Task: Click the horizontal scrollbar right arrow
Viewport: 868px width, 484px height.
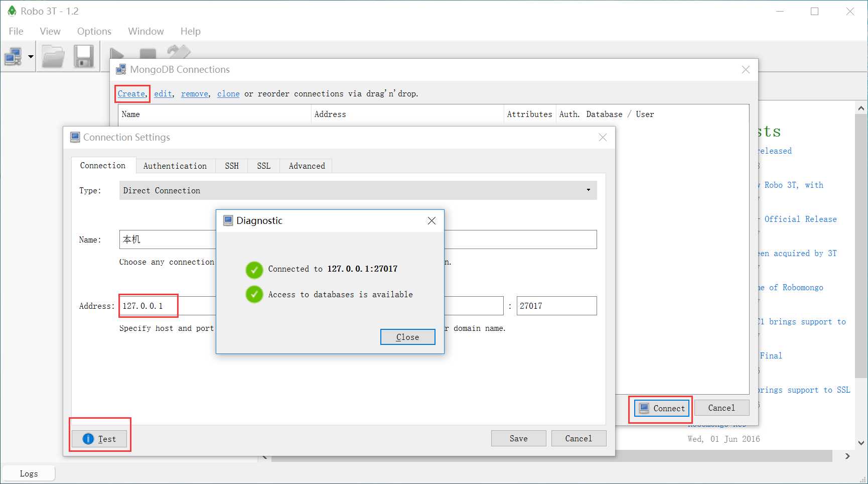Action: [x=847, y=456]
